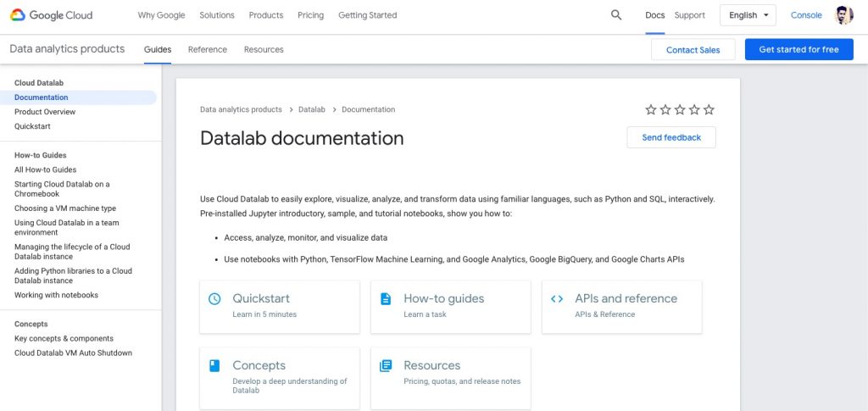Open Adding Python libraries sidebar link
The height and width of the screenshot is (411, 868).
(x=73, y=275)
